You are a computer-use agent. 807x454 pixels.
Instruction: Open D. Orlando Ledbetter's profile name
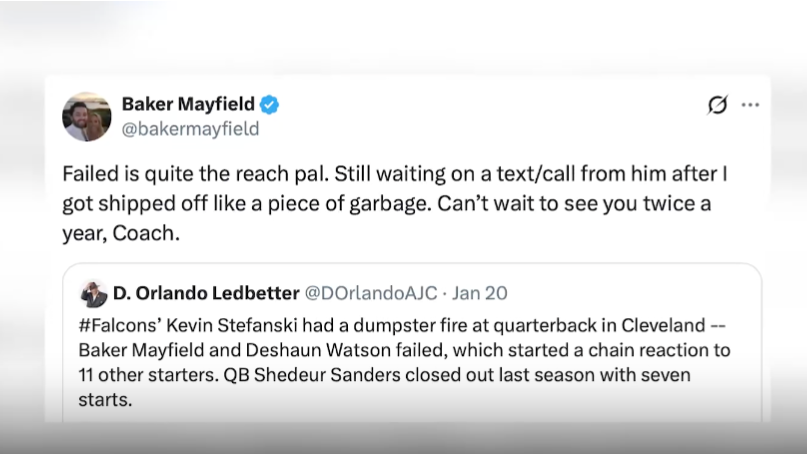pyautogui.click(x=205, y=293)
